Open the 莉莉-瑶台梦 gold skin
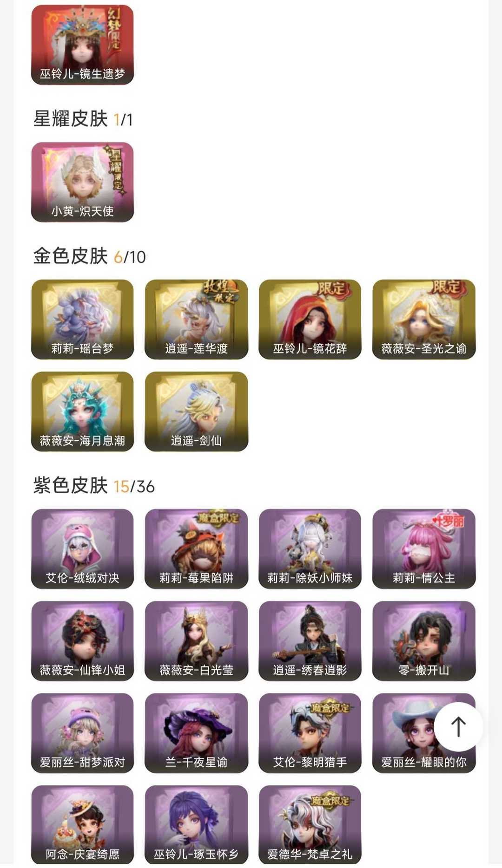 point(82,320)
